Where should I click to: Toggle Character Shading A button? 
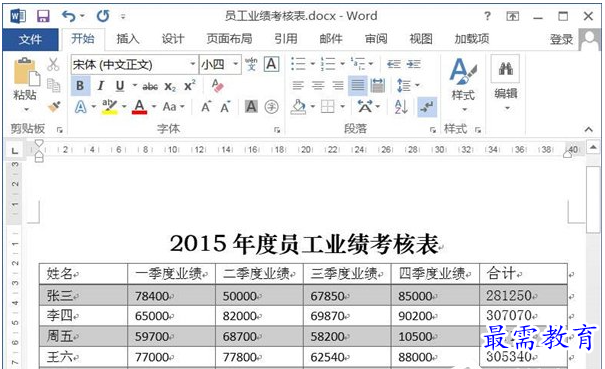pos(251,107)
